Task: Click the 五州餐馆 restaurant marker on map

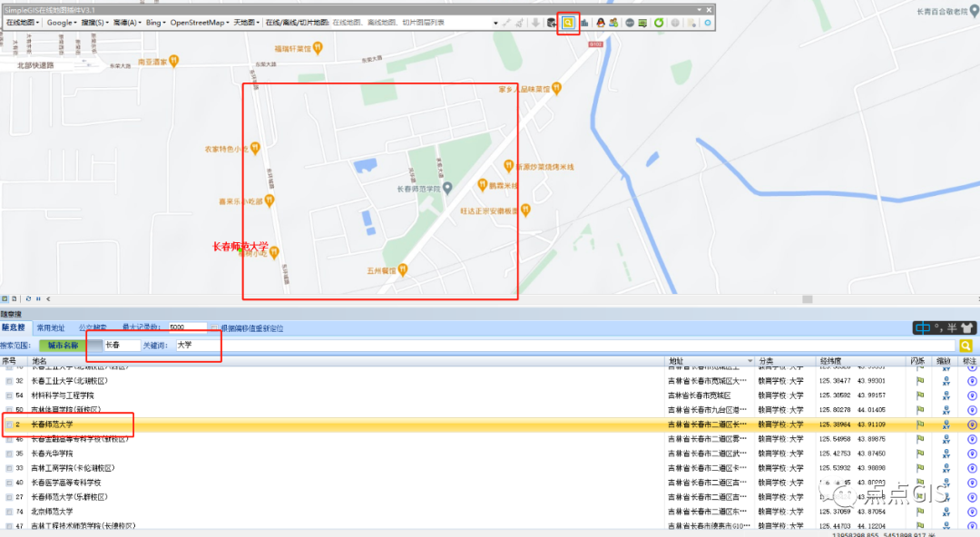Action: click(403, 270)
